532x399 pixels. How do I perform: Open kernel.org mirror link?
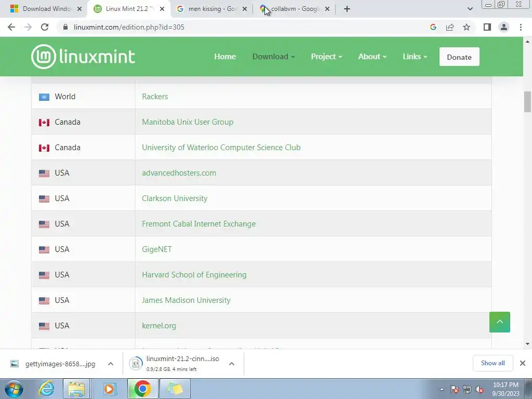point(159,325)
